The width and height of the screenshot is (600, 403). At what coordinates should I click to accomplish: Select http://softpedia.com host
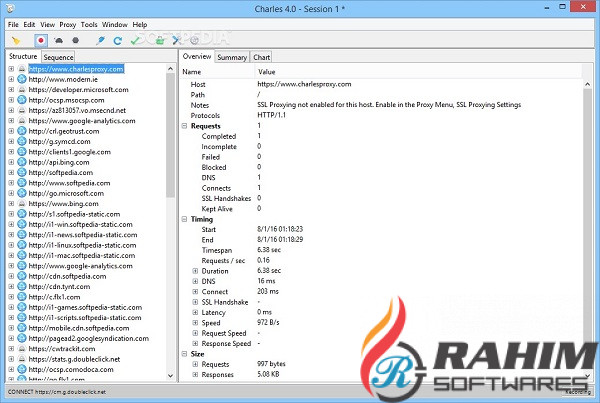point(60,172)
